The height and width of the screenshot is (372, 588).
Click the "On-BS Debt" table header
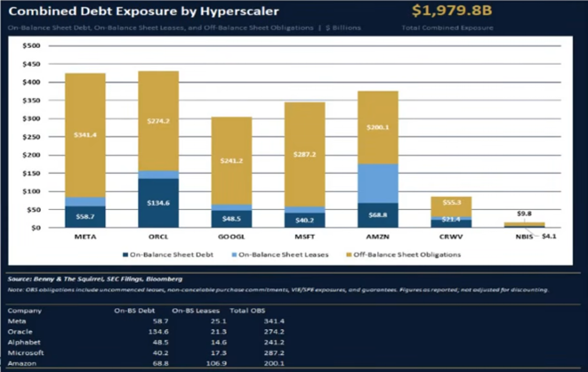134,311
